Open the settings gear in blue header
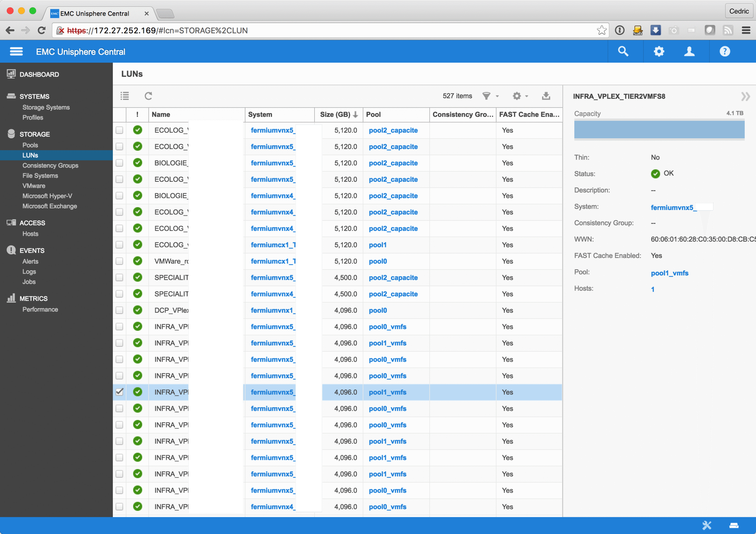This screenshot has height=534, width=756. tap(659, 51)
